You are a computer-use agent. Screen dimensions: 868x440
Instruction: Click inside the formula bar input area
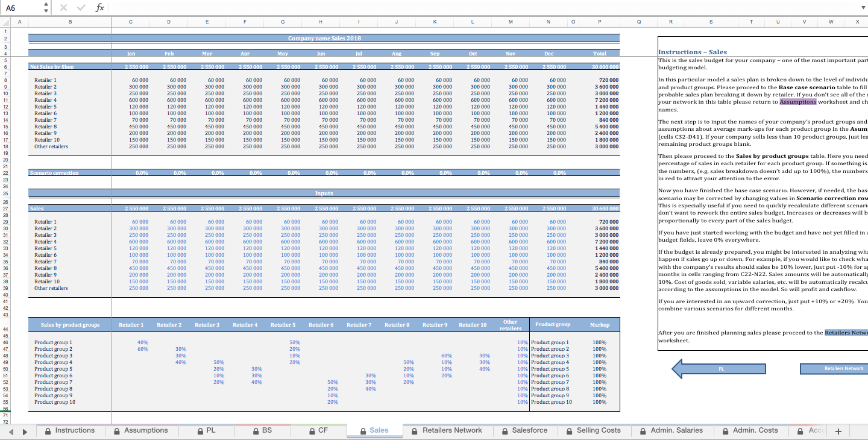tap(482, 8)
